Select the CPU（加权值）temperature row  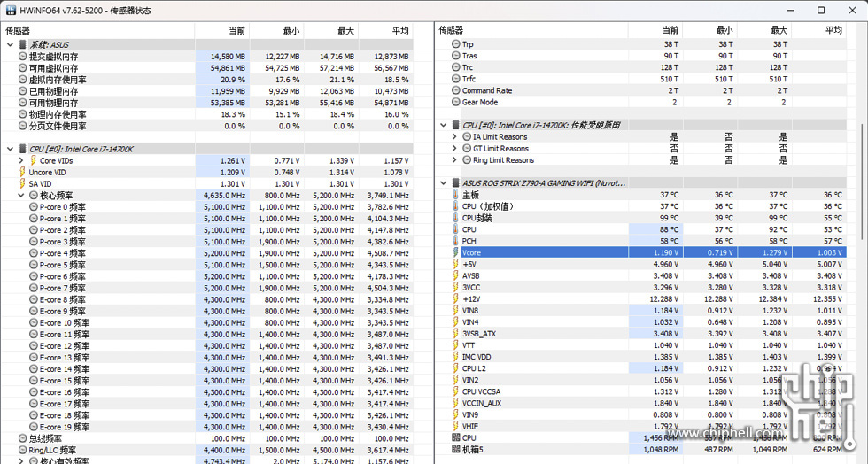coord(640,206)
